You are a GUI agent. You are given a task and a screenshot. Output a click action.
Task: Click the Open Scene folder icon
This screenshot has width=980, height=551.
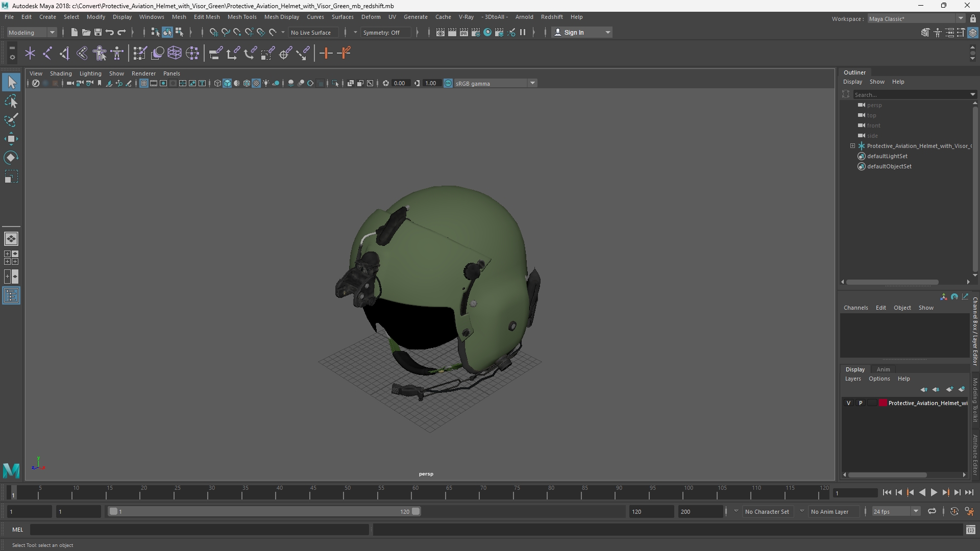[86, 32]
